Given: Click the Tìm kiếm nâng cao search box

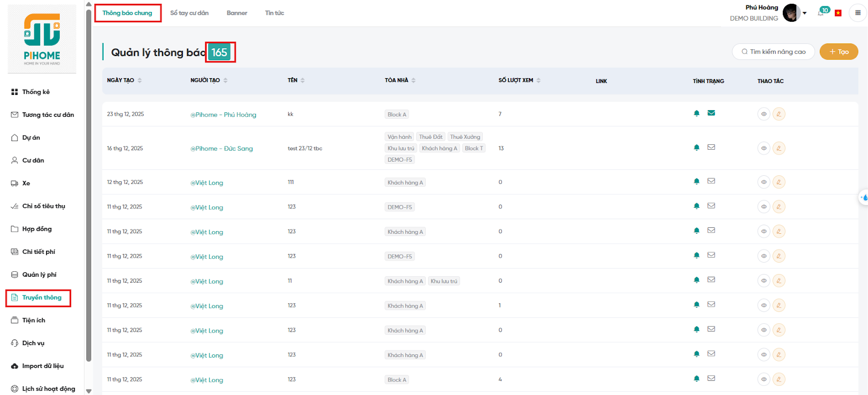Looking at the screenshot, I should tap(774, 52).
